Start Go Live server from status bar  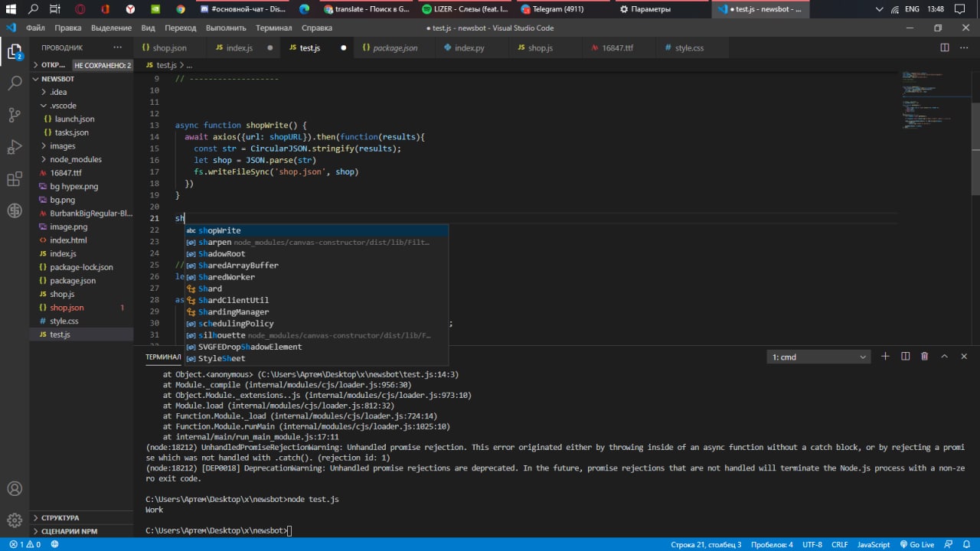coord(916,544)
